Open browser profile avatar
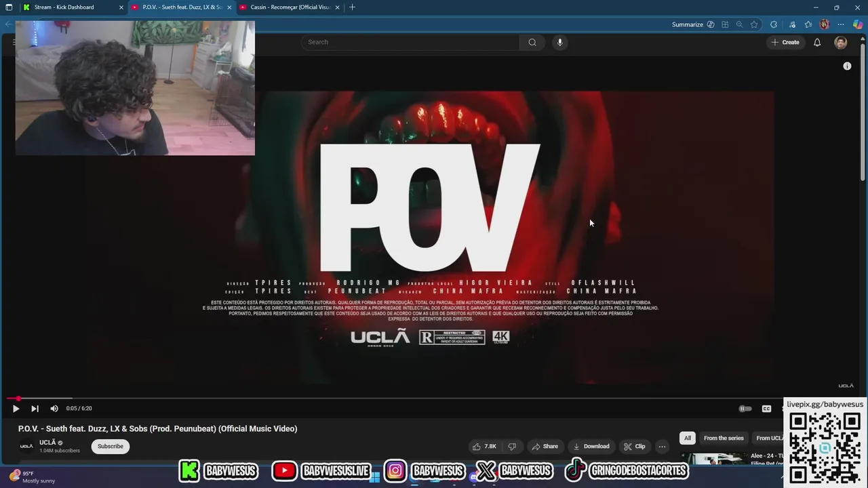Screen dimensions: 868x488 (x=825, y=24)
